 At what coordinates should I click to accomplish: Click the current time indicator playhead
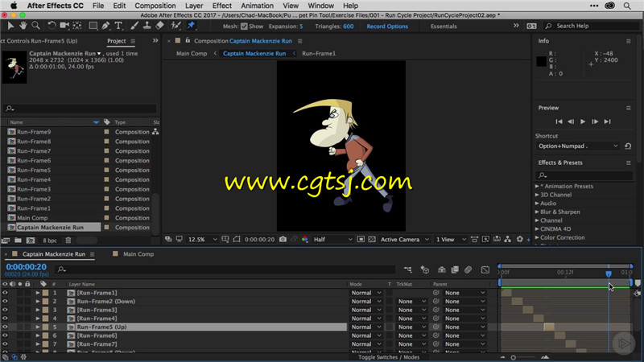tap(609, 274)
